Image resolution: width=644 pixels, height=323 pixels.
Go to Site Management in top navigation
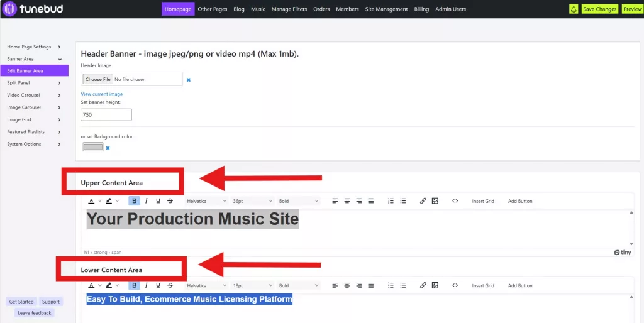pyautogui.click(x=386, y=9)
